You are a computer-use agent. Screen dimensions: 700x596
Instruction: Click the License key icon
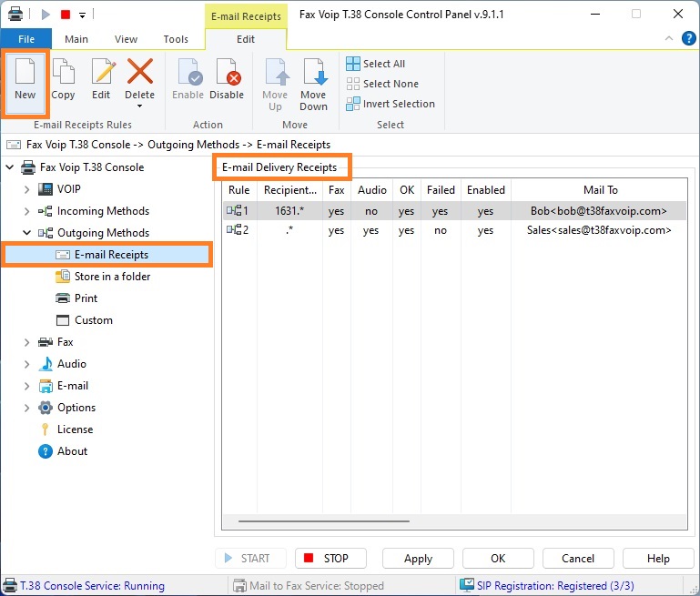click(46, 429)
